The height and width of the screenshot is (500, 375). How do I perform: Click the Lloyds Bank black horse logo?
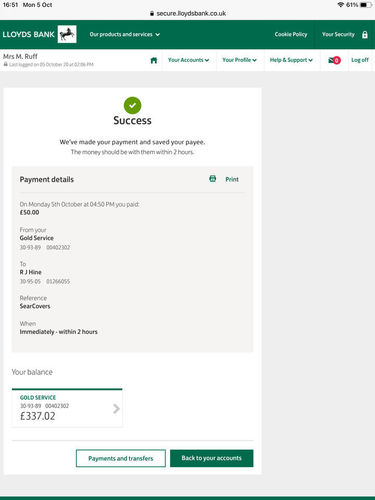[x=67, y=34]
